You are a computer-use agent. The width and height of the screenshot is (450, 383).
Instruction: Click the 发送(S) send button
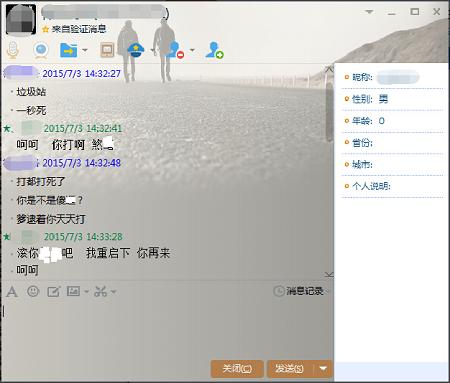pyautogui.click(x=290, y=368)
